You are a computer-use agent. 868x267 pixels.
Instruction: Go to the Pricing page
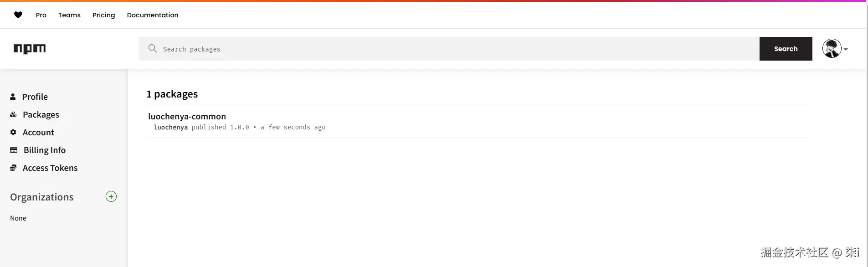(104, 15)
